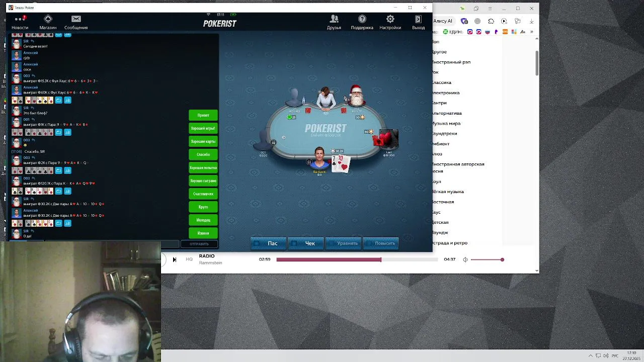Screen dimensions: 644x362
Task: Select the Иностранный рэп genre
Action: 451,62
